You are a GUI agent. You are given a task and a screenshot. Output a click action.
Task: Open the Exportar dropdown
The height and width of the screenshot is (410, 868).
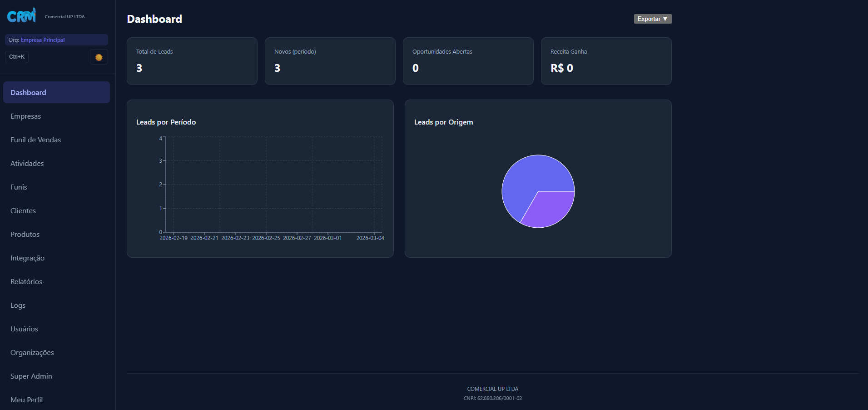click(x=652, y=19)
